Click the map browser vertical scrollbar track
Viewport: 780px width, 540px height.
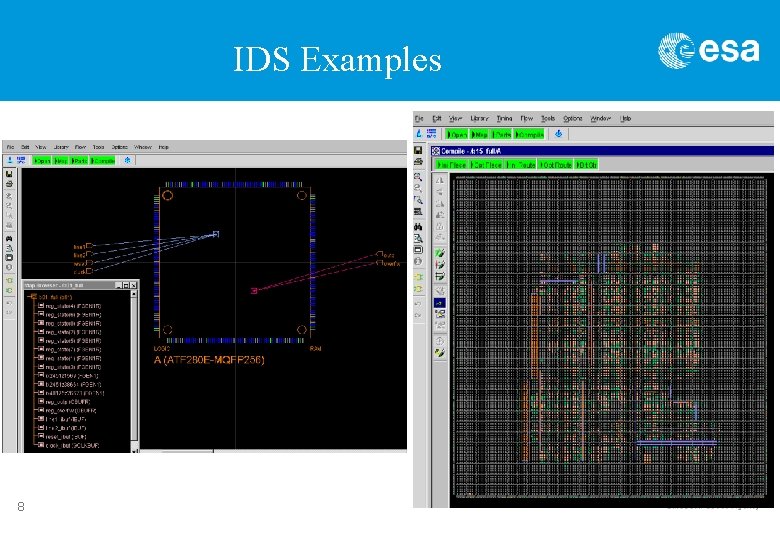134,370
